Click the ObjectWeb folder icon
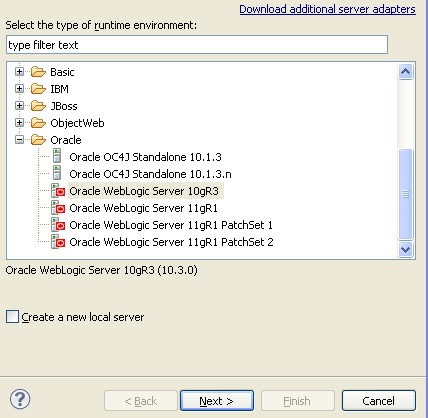The image size is (428, 418). point(38,123)
